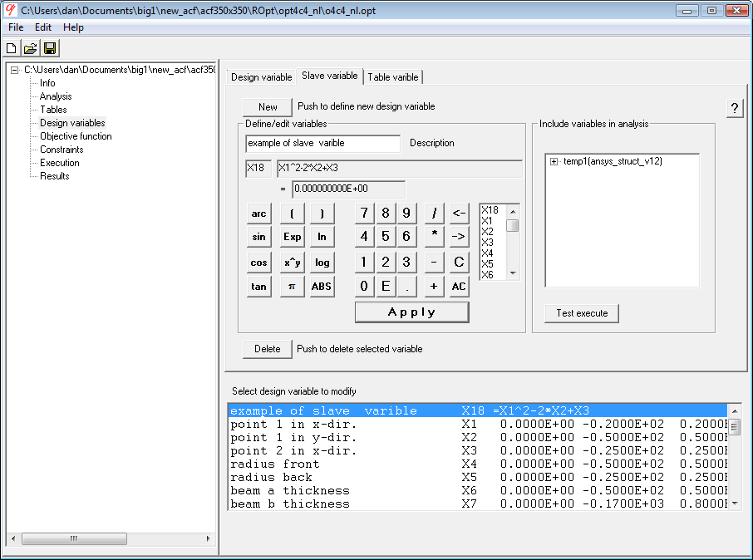Open the Results tree item
The image size is (753, 560).
pyautogui.click(x=55, y=176)
